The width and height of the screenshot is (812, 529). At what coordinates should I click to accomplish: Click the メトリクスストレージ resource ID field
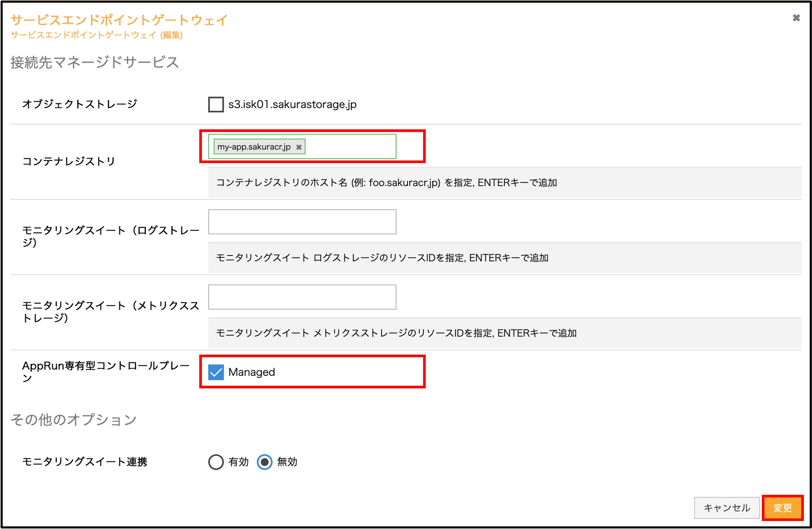point(302,297)
